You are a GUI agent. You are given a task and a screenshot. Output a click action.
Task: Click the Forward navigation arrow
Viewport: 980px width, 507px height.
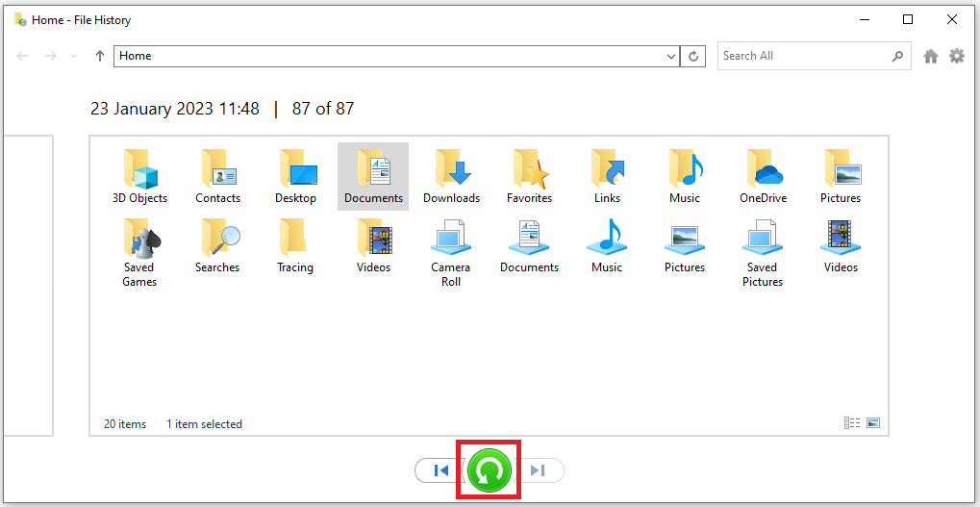click(x=51, y=56)
